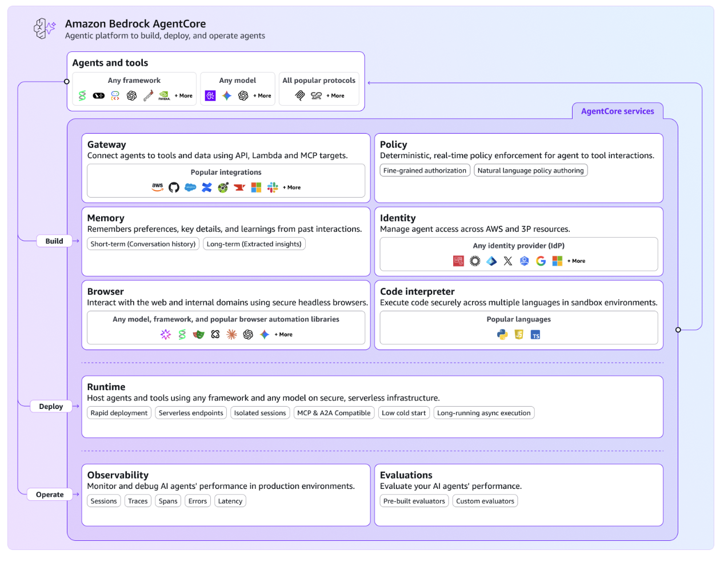The height and width of the screenshot is (562, 728).
Task: Click the Microsoft icon under Any identity provider
Action: (x=557, y=261)
